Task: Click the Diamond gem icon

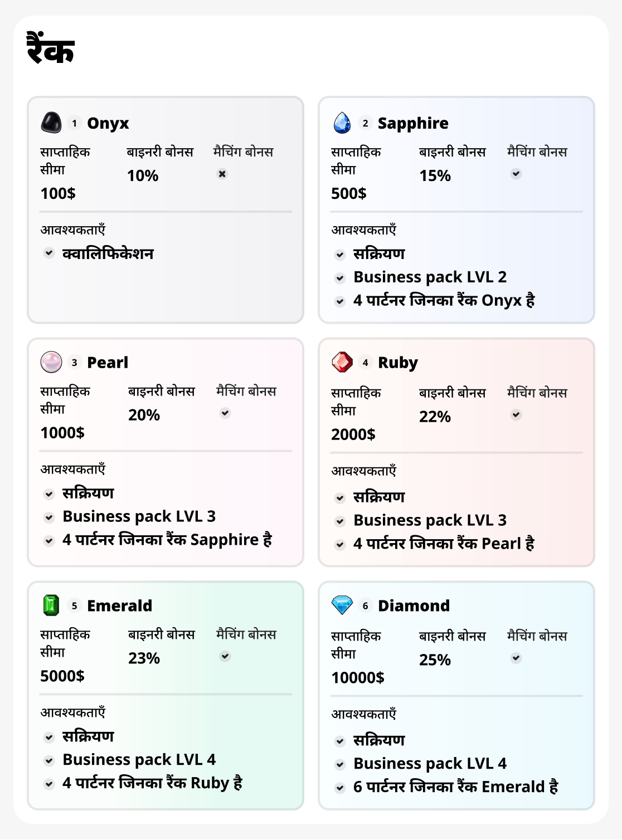Action: (342, 605)
